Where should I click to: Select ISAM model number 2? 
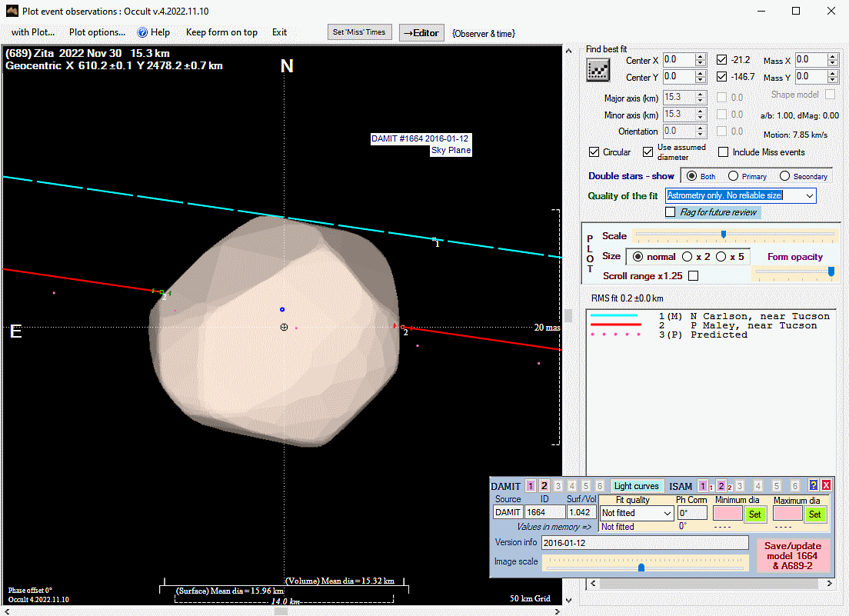721,486
